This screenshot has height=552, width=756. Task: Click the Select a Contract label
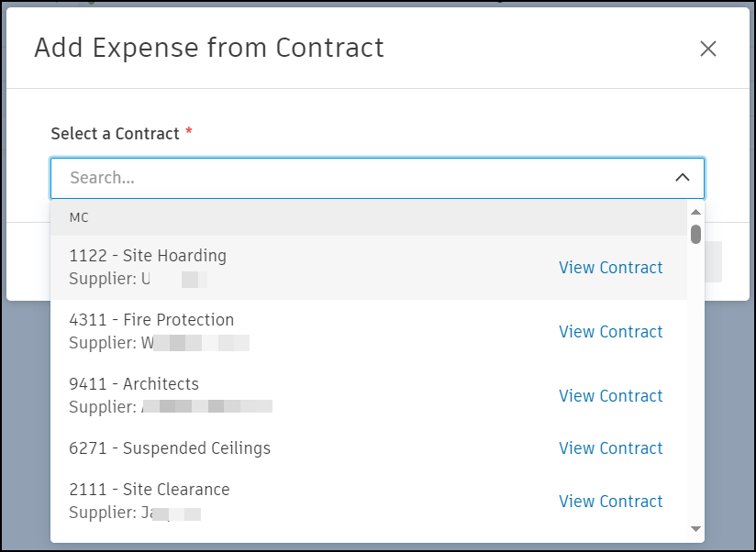pos(115,134)
